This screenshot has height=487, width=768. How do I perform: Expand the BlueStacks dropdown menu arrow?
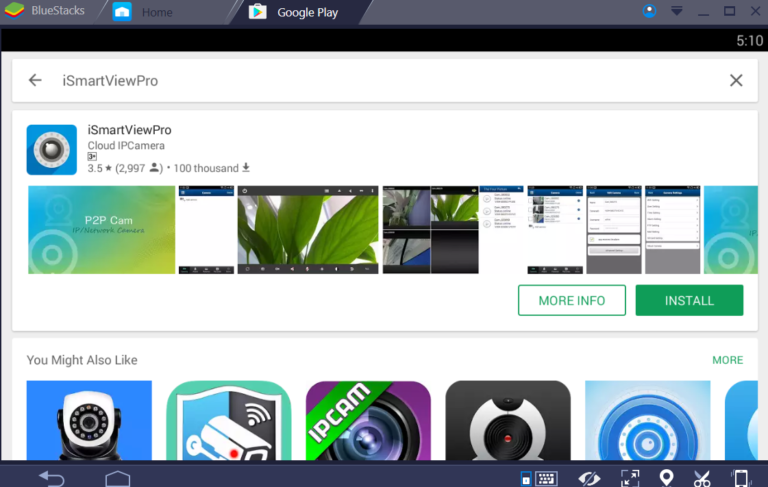[677, 11]
